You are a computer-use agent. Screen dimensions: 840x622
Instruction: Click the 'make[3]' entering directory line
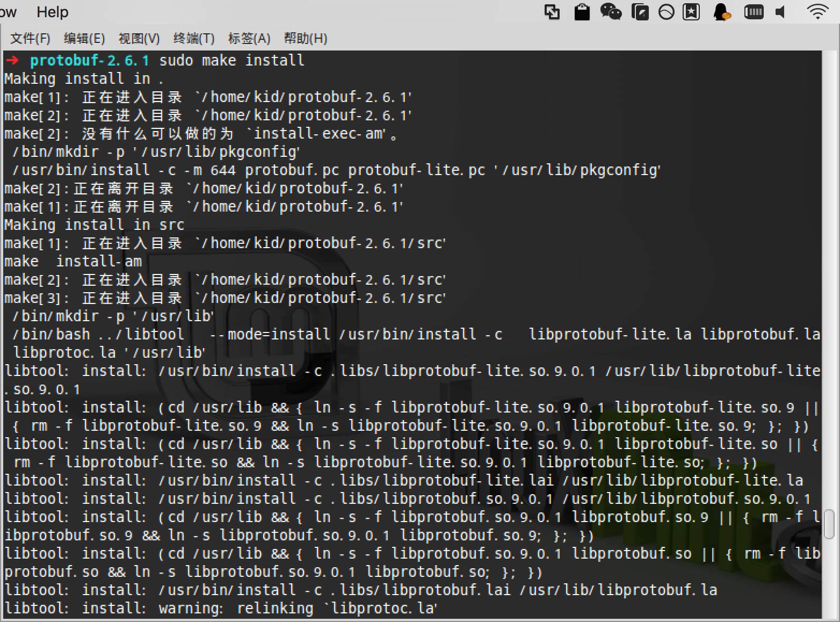(226, 298)
